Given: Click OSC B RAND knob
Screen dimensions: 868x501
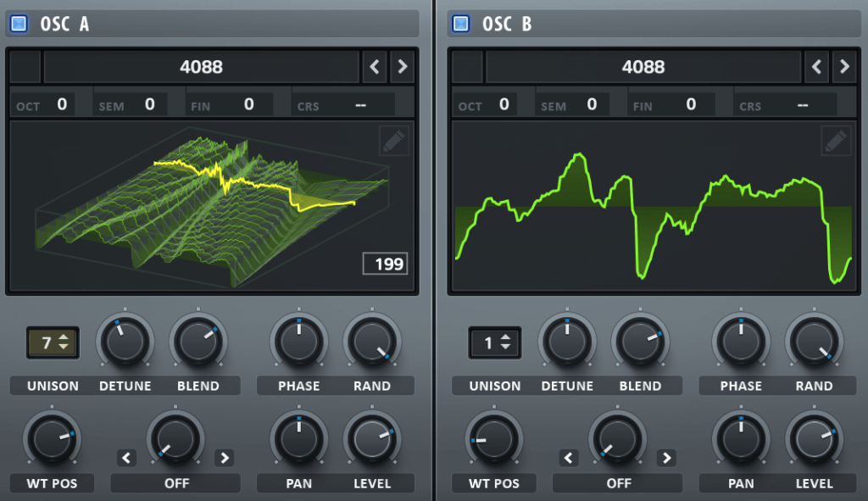Looking at the screenshot, I should point(814,342).
